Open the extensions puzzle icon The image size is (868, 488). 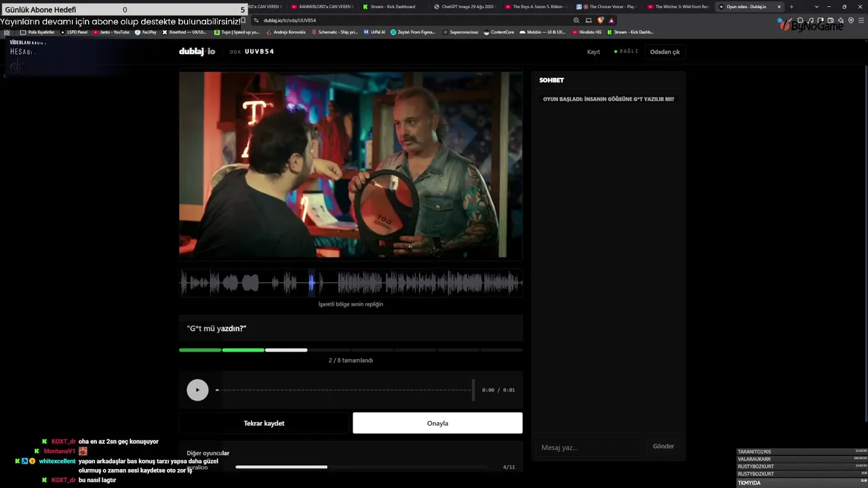point(800,20)
